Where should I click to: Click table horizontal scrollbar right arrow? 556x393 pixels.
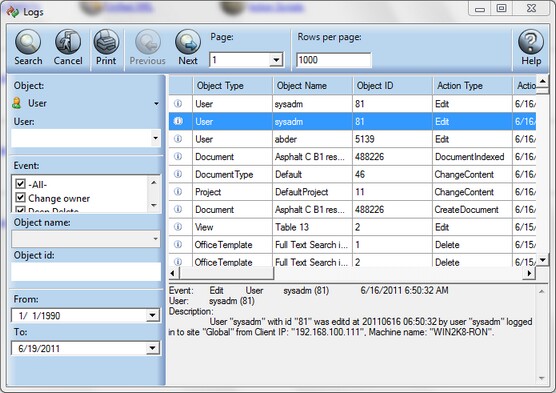(x=529, y=273)
